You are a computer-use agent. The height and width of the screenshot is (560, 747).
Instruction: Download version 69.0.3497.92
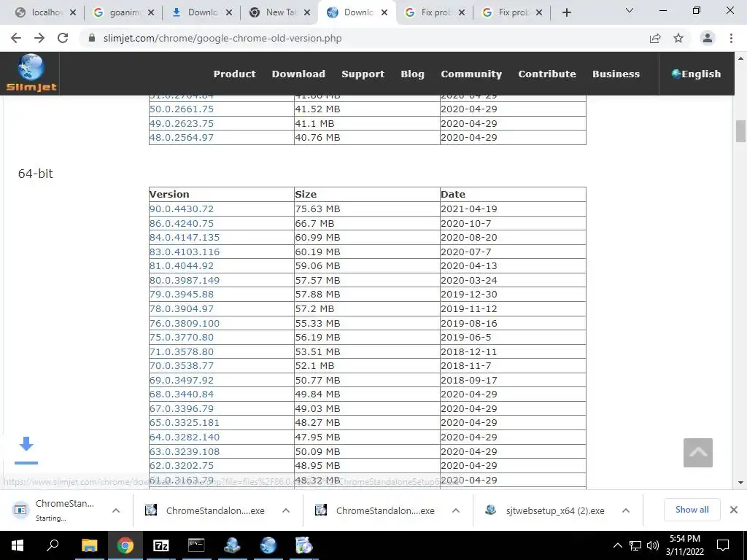pyautogui.click(x=182, y=380)
